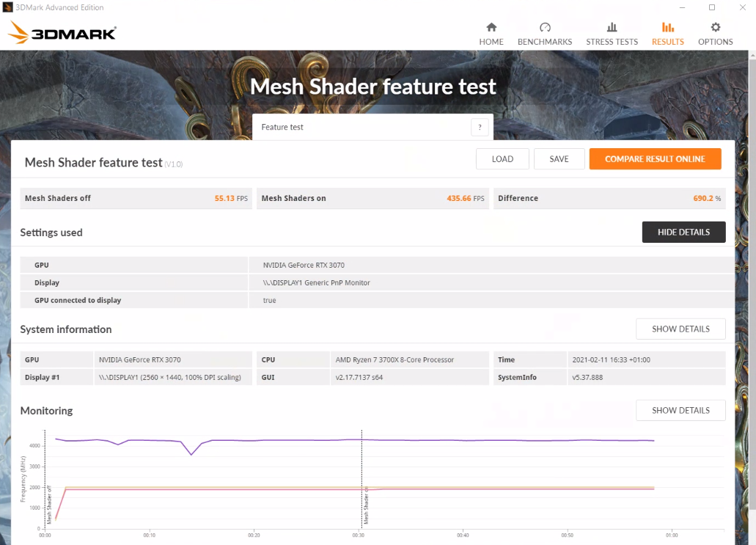Open the OPTIONS tab label
This screenshot has height=545, width=756.
[x=716, y=42]
